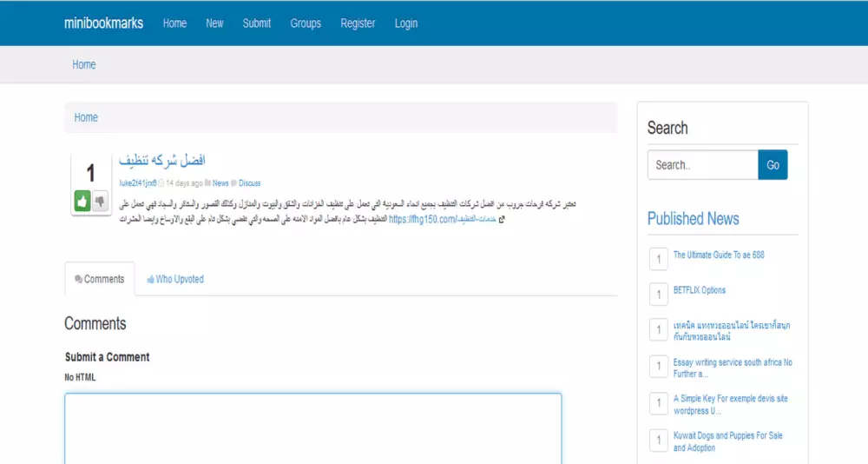Click the Search input field
This screenshot has height=464, width=868.
703,164
